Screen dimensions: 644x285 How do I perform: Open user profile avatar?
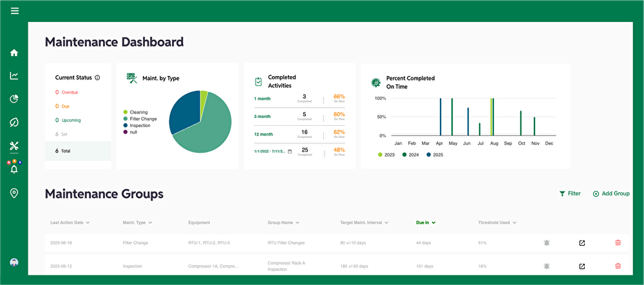[14, 262]
